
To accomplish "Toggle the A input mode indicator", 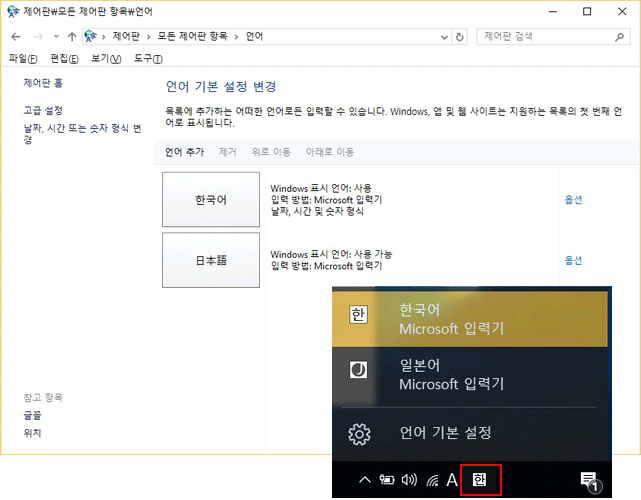I will (452, 480).
